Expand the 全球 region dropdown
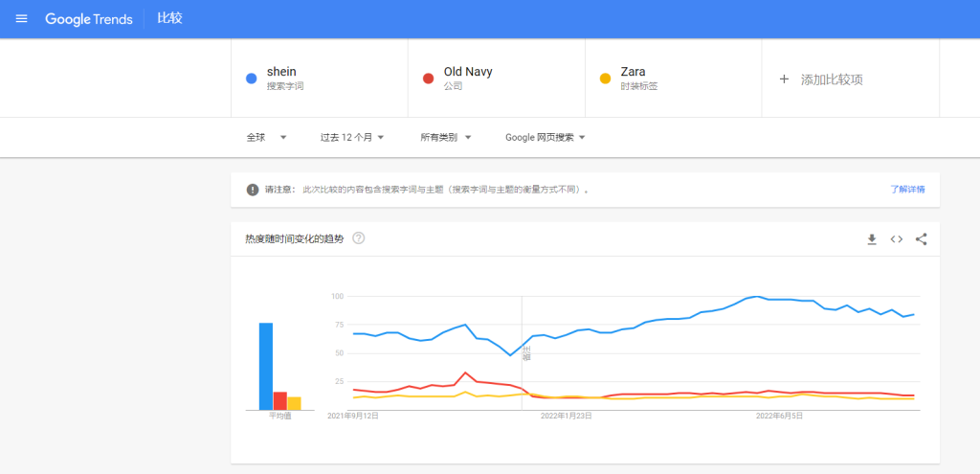The image size is (980, 474). point(266,138)
